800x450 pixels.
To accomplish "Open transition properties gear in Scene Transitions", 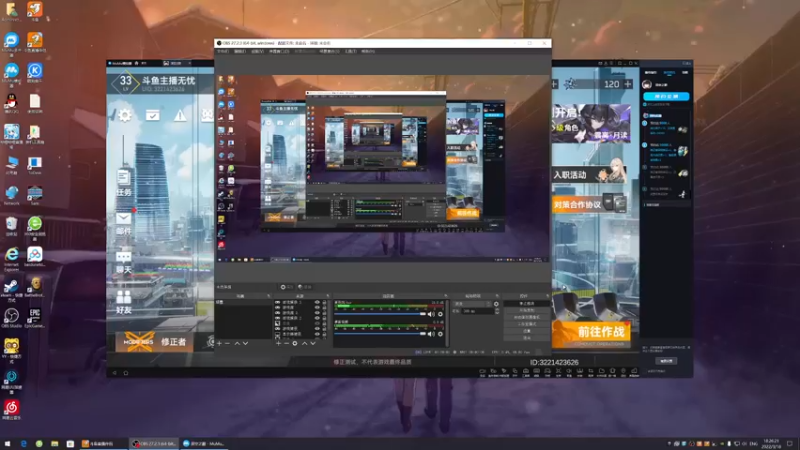I will coord(496,304).
